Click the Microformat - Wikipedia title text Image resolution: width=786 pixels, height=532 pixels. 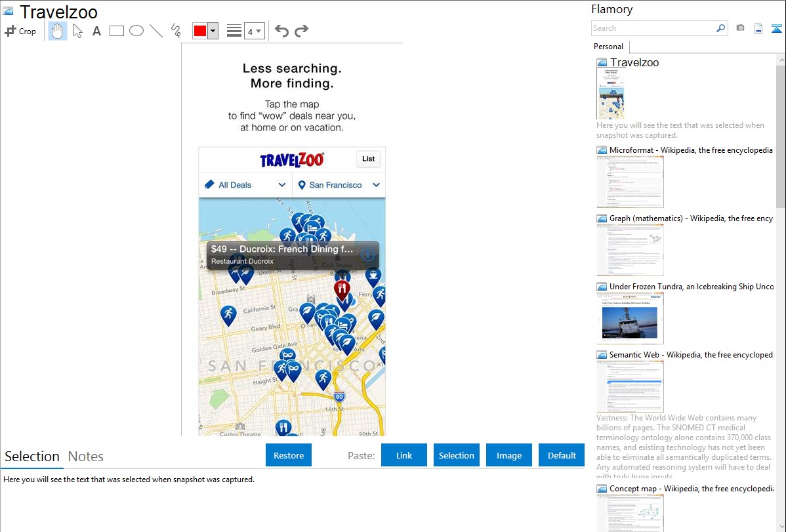[x=691, y=150]
